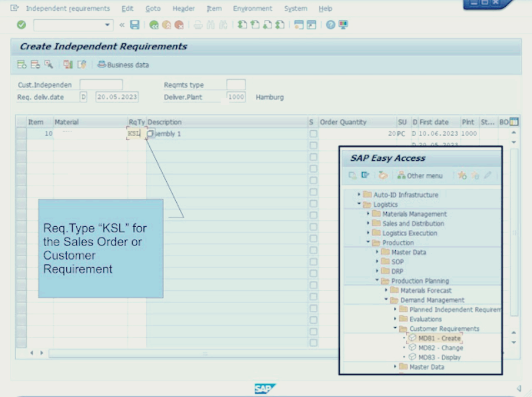Image resolution: width=532 pixels, height=397 pixels.
Task: Collapse the Production Planning folder
Action: pyautogui.click(x=377, y=280)
